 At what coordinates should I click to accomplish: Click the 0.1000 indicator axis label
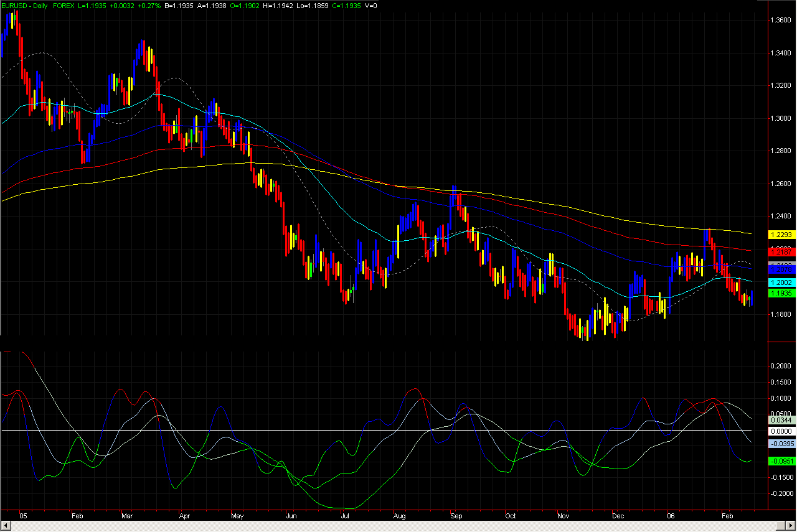point(781,398)
